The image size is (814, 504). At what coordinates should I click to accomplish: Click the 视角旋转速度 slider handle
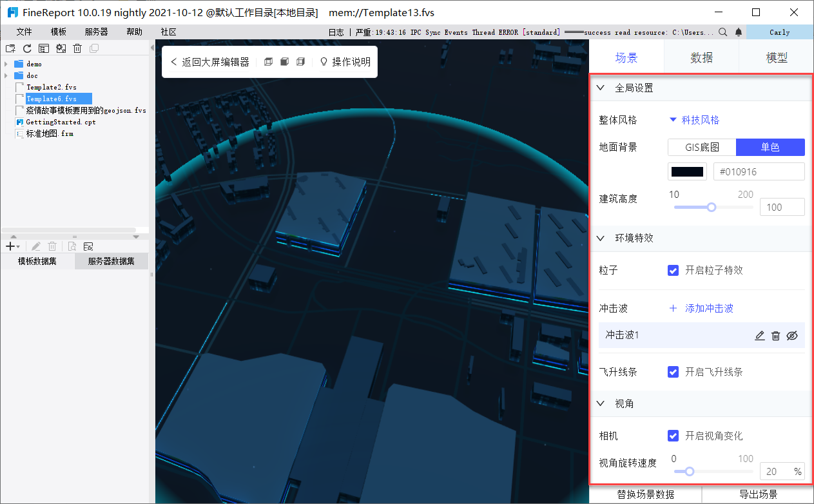tap(690, 471)
